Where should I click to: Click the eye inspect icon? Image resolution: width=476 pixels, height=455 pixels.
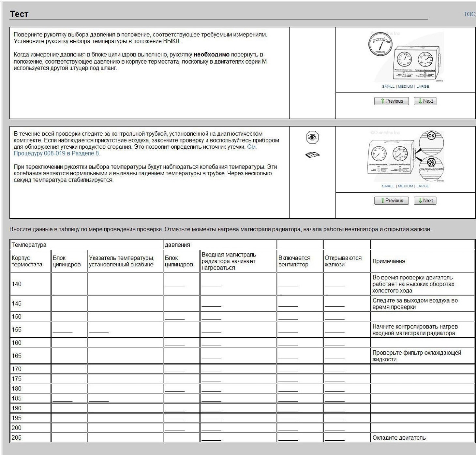[312, 137]
